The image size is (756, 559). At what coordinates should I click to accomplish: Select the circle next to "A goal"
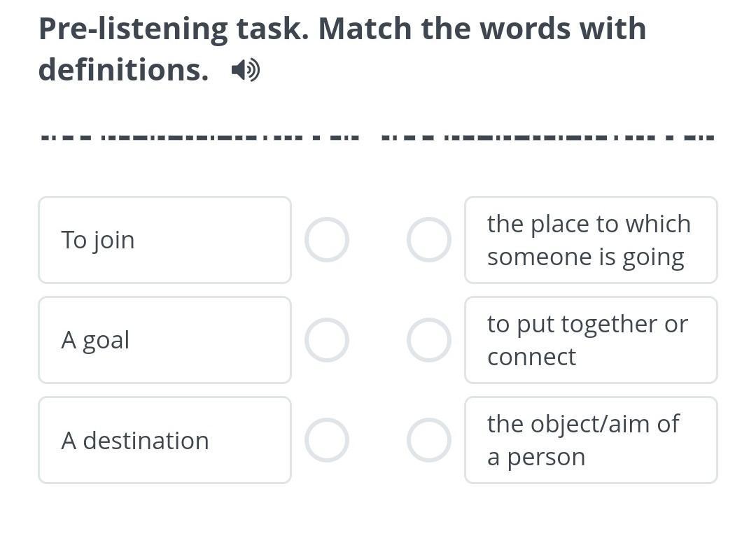coord(327,340)
